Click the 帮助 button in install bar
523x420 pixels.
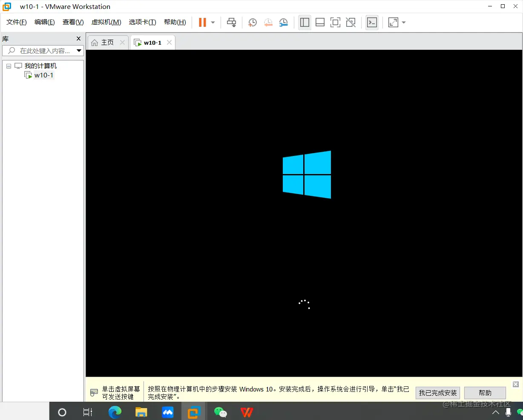[485, 393]
